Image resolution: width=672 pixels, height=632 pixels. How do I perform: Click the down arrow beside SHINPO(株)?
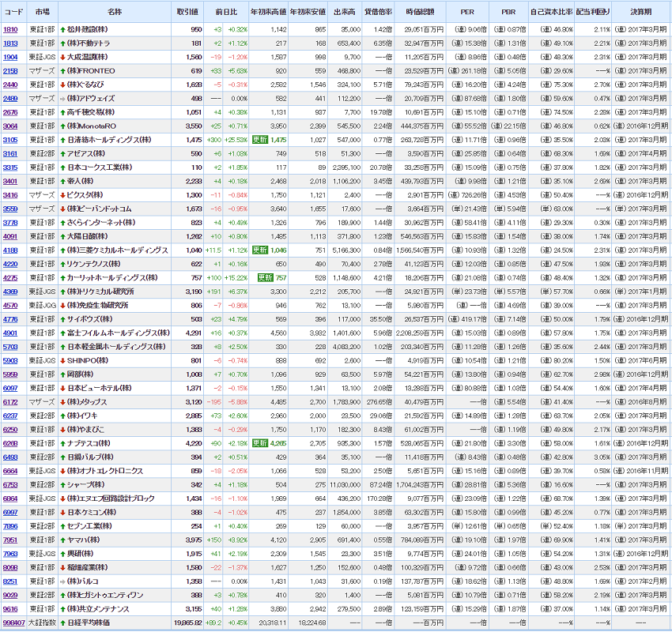pos(62,360)
